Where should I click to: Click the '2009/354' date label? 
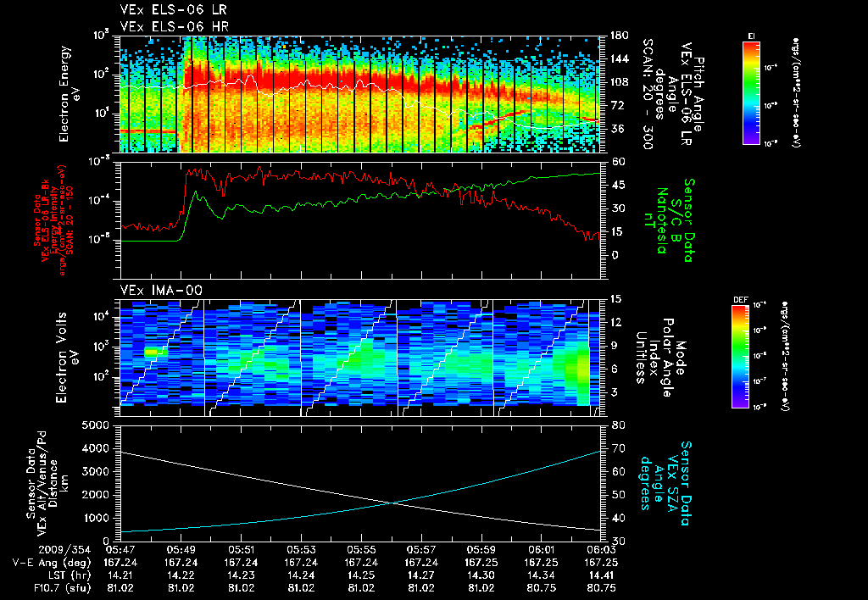[x=64, y=550]
